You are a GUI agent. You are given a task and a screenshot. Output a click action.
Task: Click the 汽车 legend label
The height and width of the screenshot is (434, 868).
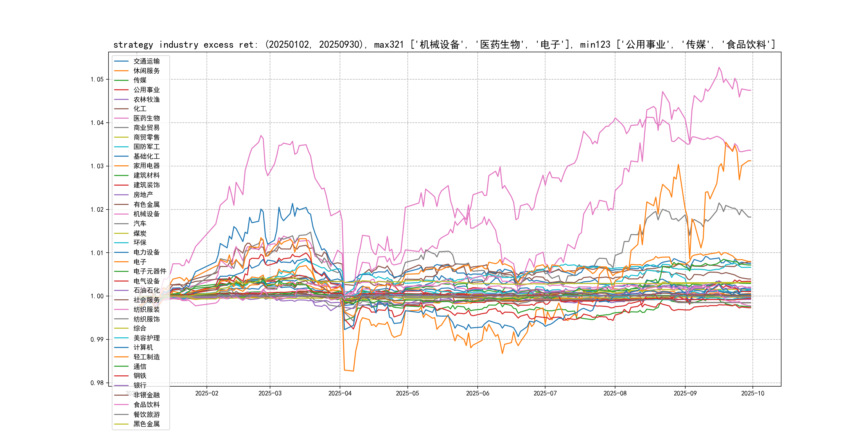140,223
